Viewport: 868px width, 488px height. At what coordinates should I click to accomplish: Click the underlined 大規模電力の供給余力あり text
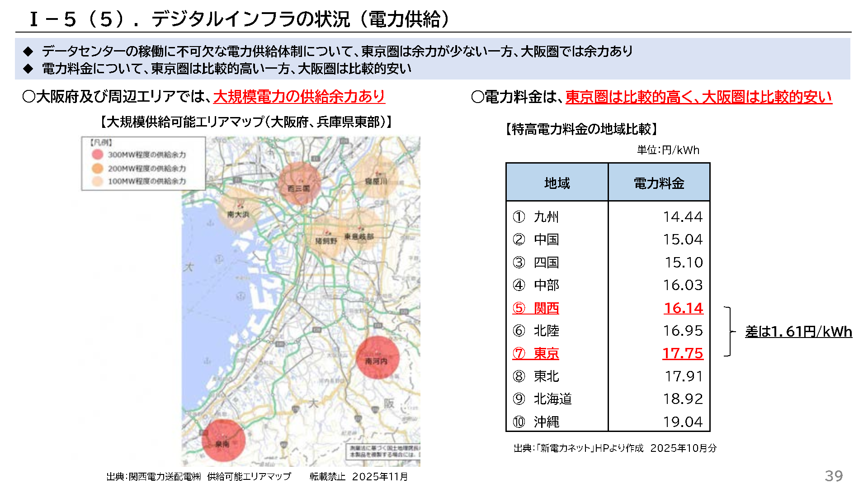tap(299, 96)
